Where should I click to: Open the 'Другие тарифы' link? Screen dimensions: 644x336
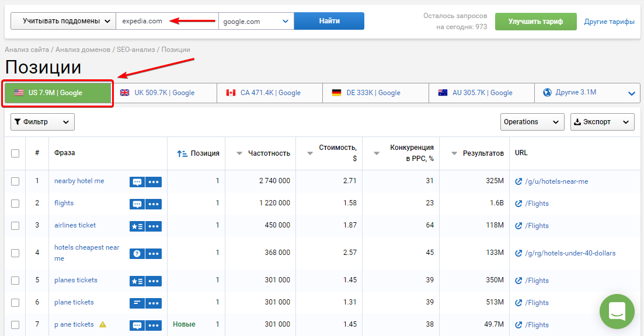tap(609, 22)
